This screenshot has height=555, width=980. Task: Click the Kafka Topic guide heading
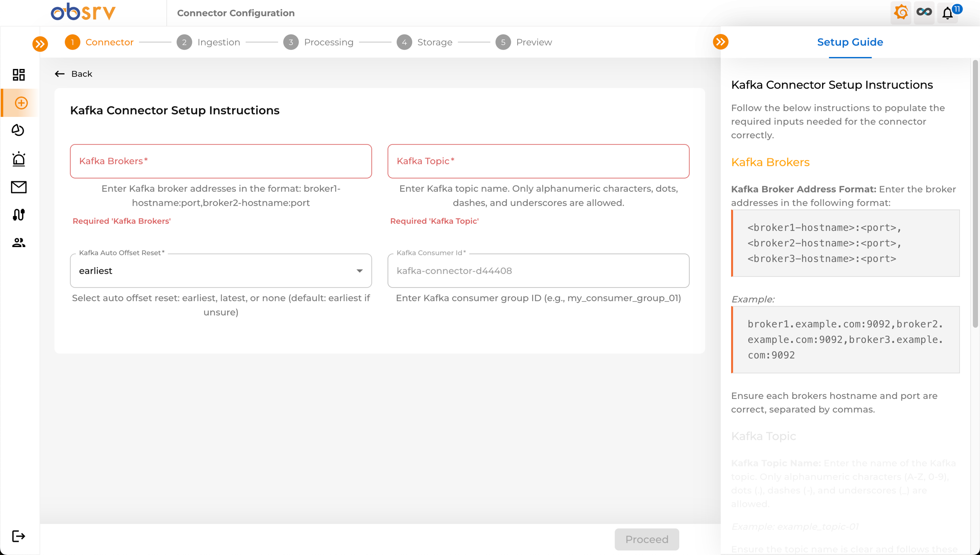pos(763,436)
